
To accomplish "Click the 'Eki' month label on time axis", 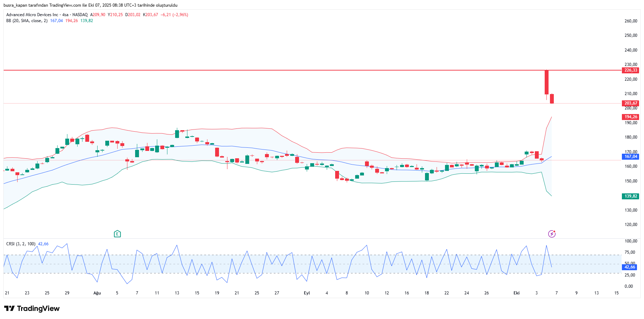I will 516,293.
